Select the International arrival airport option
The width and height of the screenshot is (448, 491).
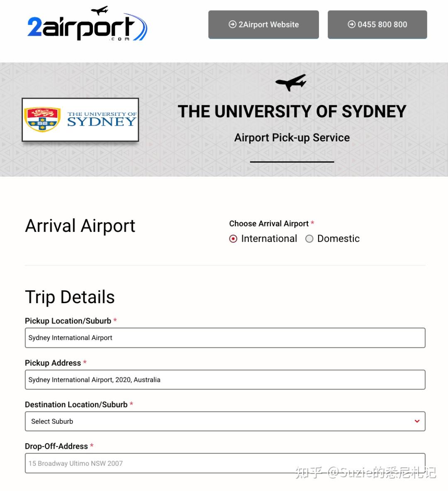tap(233, 239)
